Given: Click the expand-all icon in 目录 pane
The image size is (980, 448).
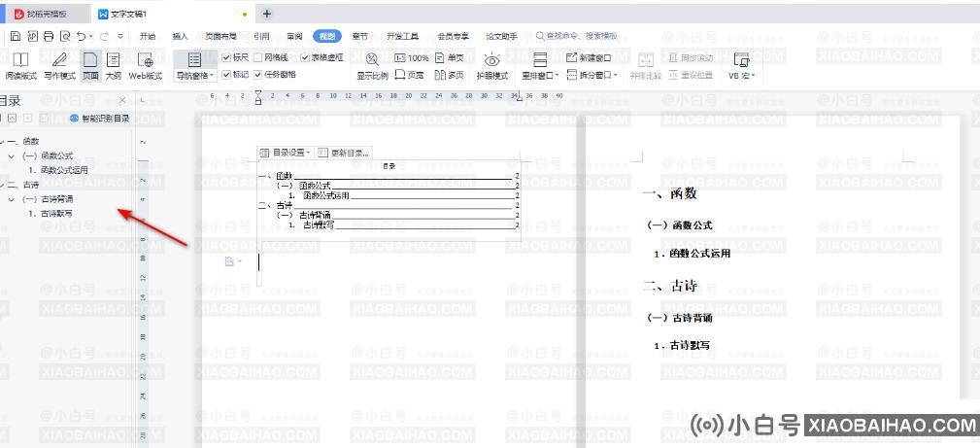Looking at the screenshot, I should tap(27, 118).
